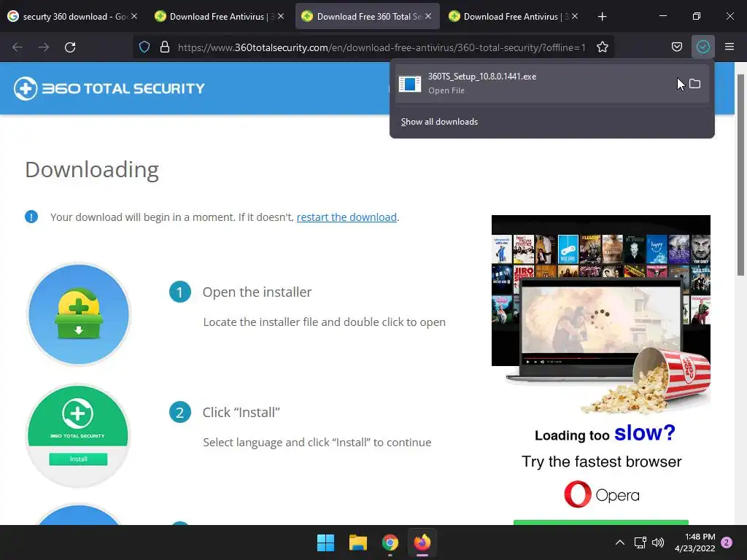The image size is (747, 560).
Task: Click Try the fastest browser text
Action: tap(601, 462)
